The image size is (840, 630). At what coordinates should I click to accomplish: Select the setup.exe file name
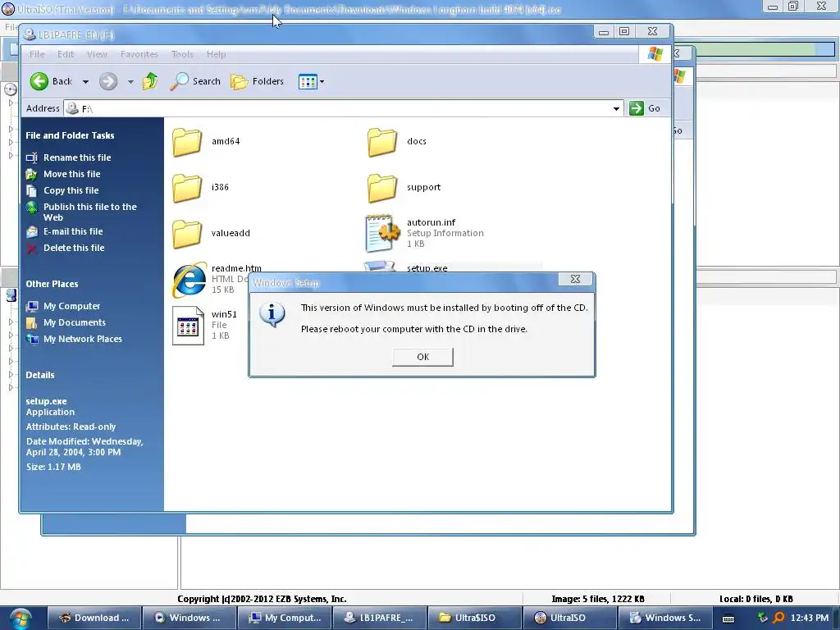click(x=427, y=268)
